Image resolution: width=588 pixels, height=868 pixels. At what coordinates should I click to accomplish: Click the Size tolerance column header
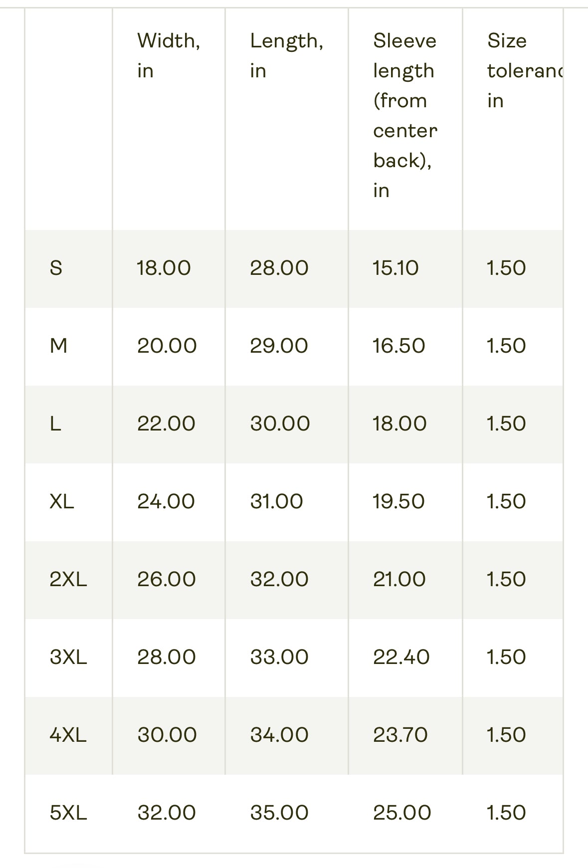pos(524,70)
